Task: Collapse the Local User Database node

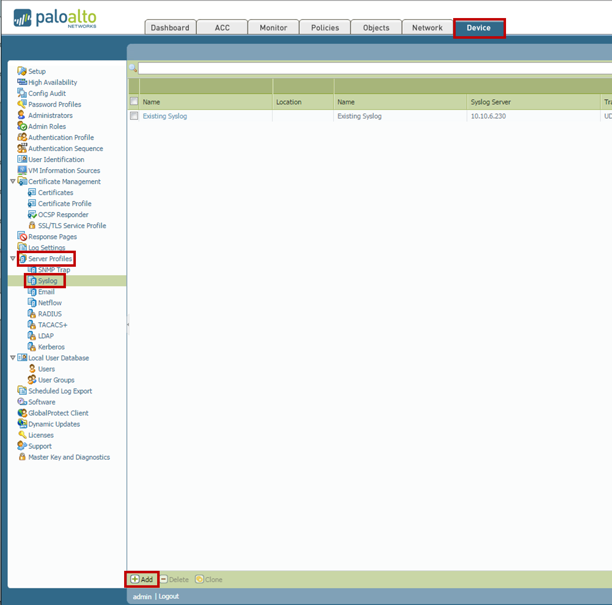Action: coord(12,358)
